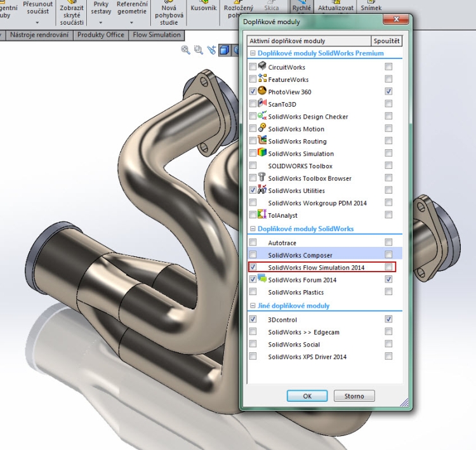Confirm add-ins with the OK button

(x=307, y=396)
